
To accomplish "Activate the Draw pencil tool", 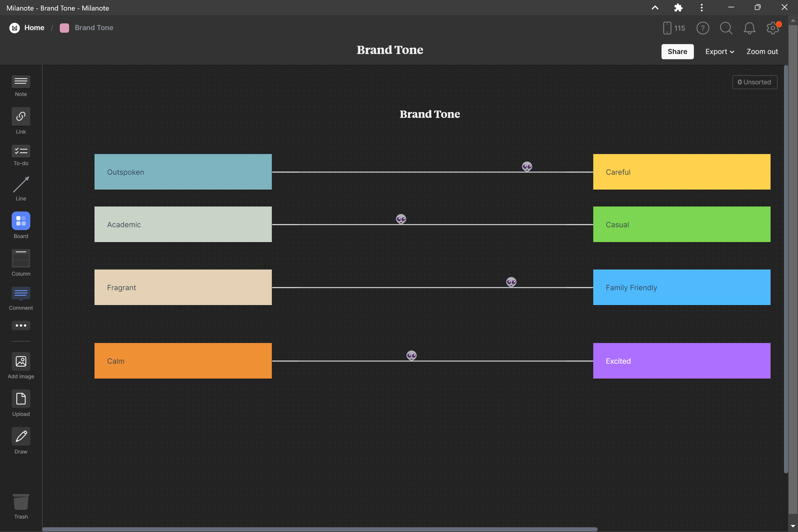I will (21, 436).
